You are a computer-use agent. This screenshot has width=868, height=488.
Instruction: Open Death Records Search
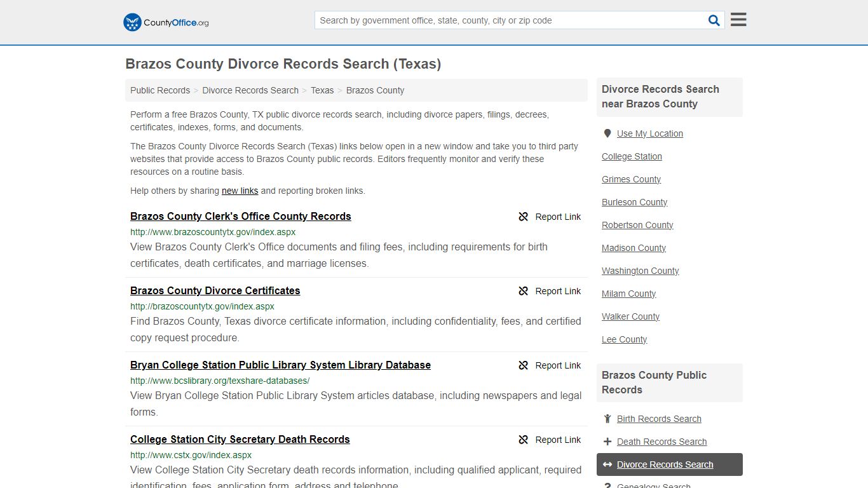(661, 442)
